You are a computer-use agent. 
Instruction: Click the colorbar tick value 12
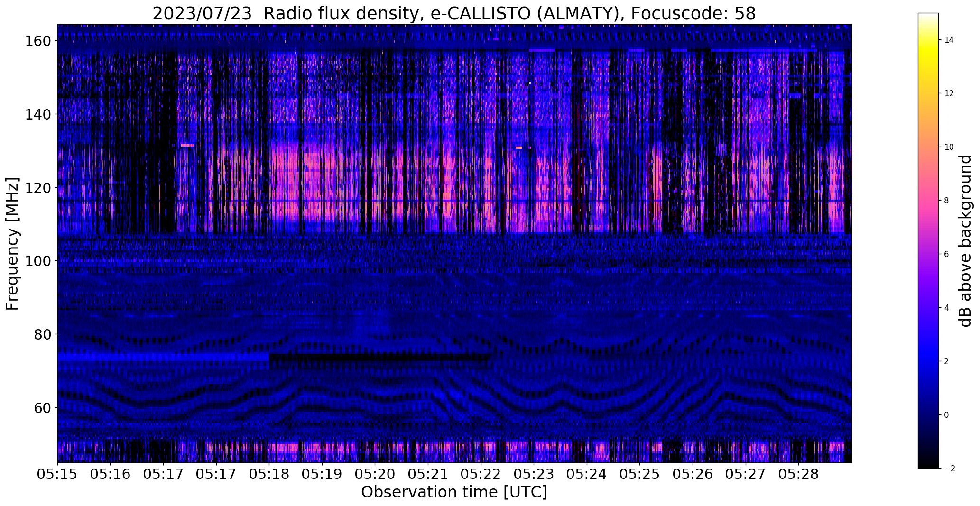coord(949,93)
